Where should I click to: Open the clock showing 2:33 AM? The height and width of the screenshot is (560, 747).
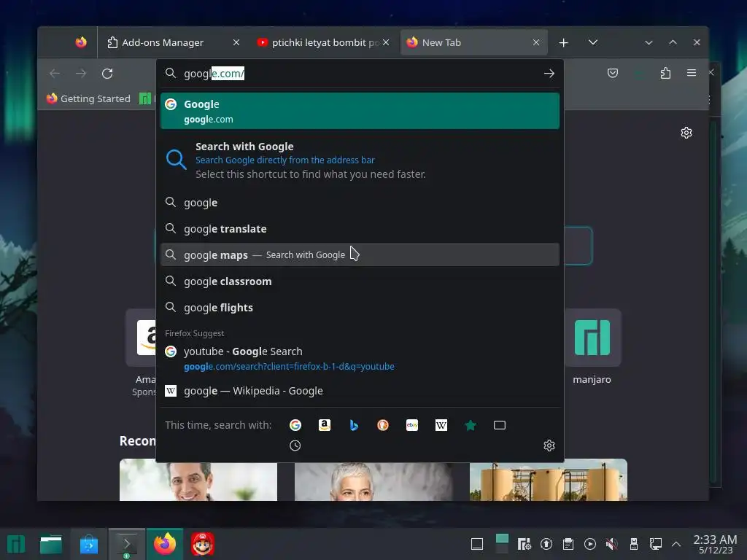click(715, 544)
